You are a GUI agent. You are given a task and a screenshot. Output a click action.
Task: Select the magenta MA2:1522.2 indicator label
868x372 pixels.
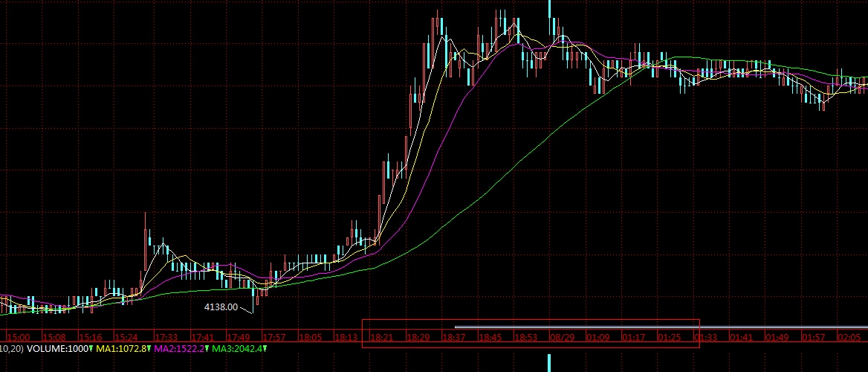pyautogui.click(x=178, y=348)
